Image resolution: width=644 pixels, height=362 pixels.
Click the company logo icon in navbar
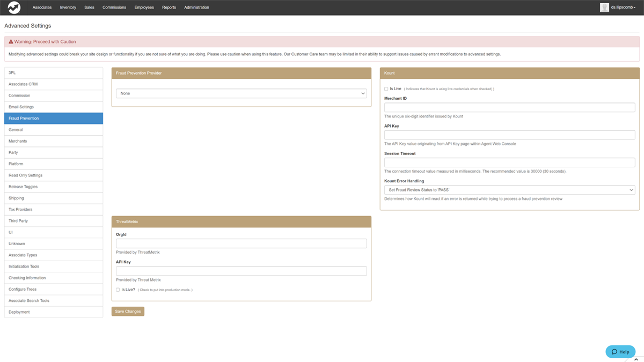click(14, 8)
